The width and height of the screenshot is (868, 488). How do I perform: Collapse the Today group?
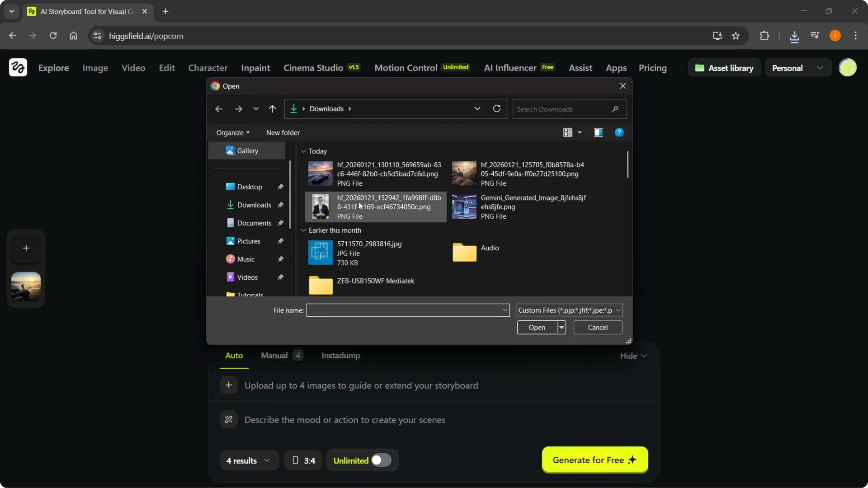(x=303, y=151)
